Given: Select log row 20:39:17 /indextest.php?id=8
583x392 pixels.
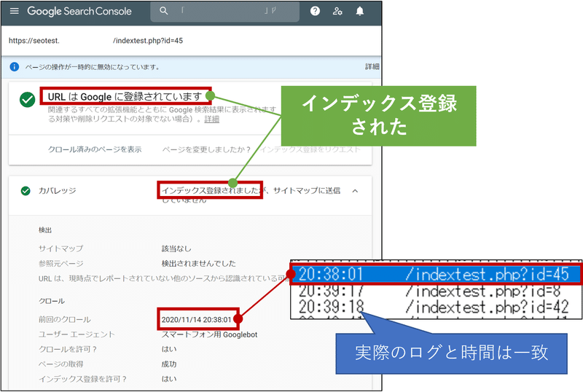Looking at the screenshot, I should [x=435, y=291].
